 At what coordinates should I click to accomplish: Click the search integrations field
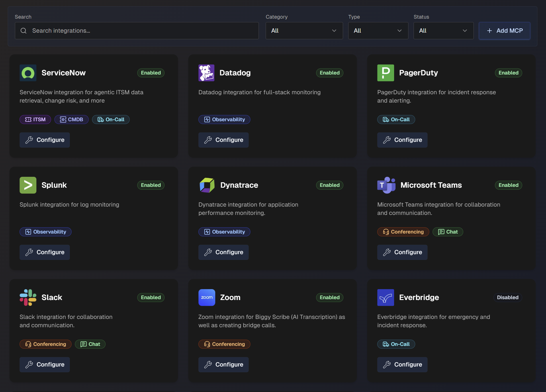[136, 31]
